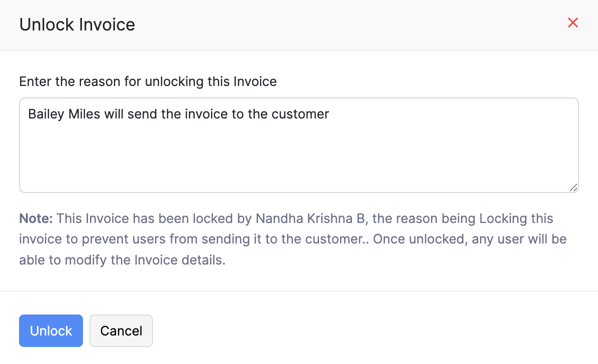
Task: Dismiss the dialog using the corner icon
Action: point(572,22)
